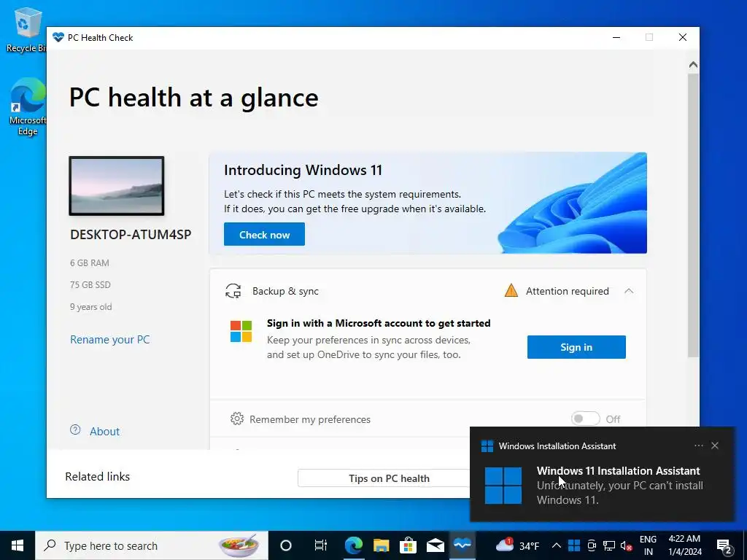
Task: Click the Check now button
Action: point(264,234)
